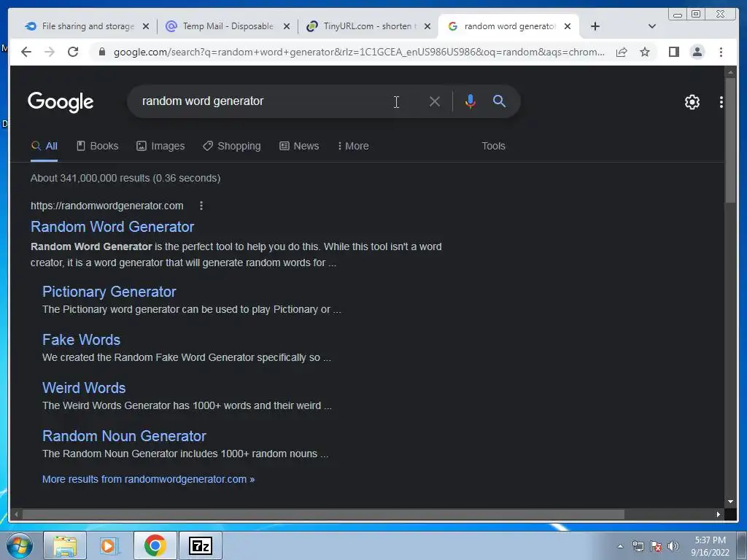Screen dimensions: 747x560
Task: Click the scroll down arrow
Action: tap(730, 502)
